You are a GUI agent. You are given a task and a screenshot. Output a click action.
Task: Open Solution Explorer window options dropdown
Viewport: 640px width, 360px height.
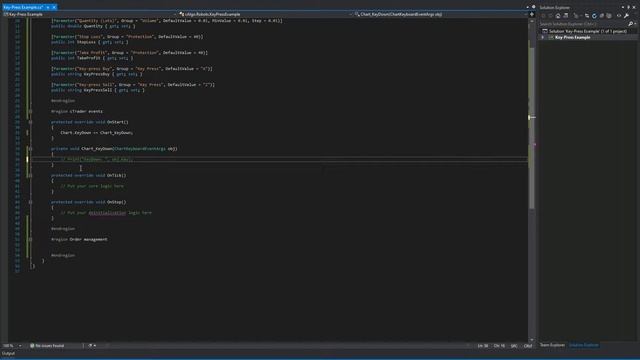pos(623,7)
